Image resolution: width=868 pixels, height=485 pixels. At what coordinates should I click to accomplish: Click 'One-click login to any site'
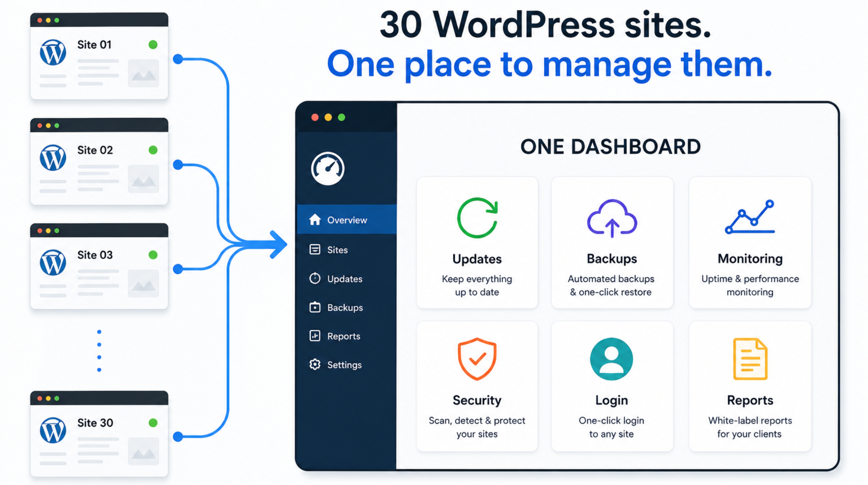[611, 427]
